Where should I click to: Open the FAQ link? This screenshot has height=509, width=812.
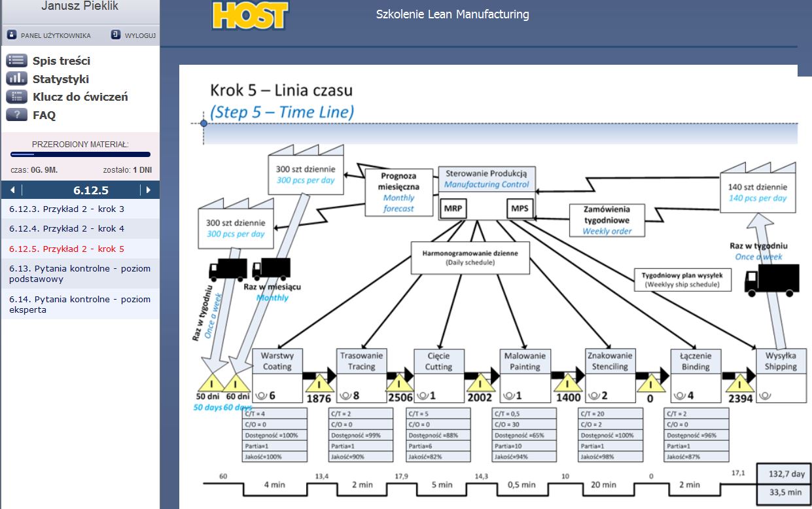point(44,115)
